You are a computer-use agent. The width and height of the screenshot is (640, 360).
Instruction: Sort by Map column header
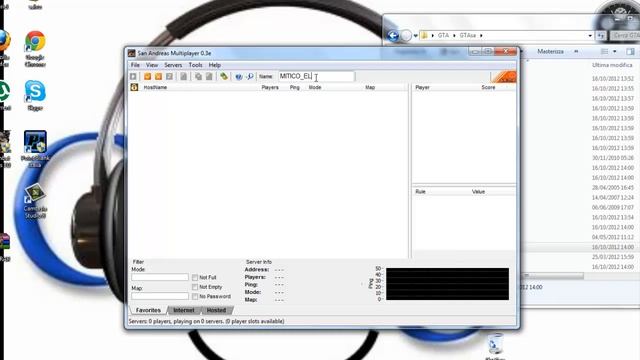[370, 87]
